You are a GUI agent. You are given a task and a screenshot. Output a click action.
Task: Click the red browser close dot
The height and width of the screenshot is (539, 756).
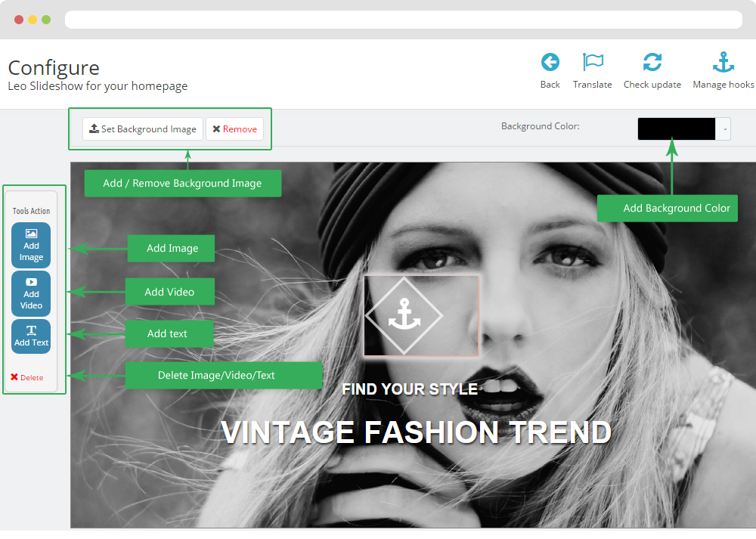pos(19,20)
